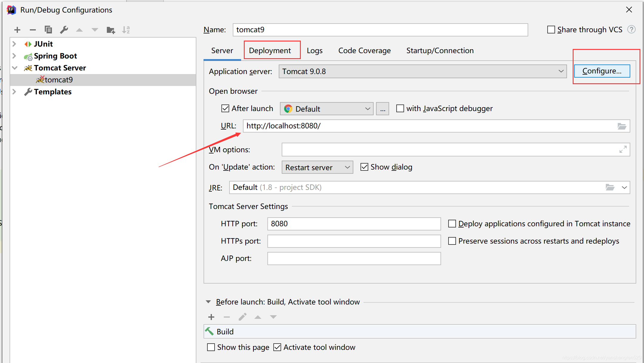The height and width of the screenshot is (363, 644).
Task: Browse for URL with folder icon
Action: [622, 126]
